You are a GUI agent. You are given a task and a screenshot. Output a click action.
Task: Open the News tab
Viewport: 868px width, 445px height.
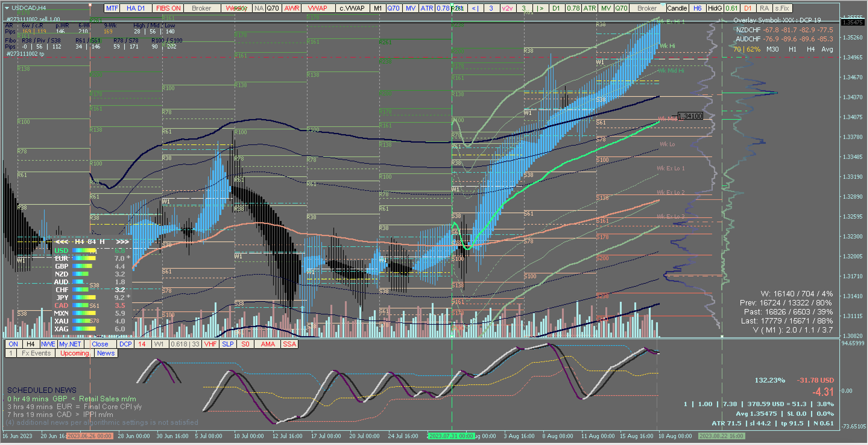click(106, 353)
